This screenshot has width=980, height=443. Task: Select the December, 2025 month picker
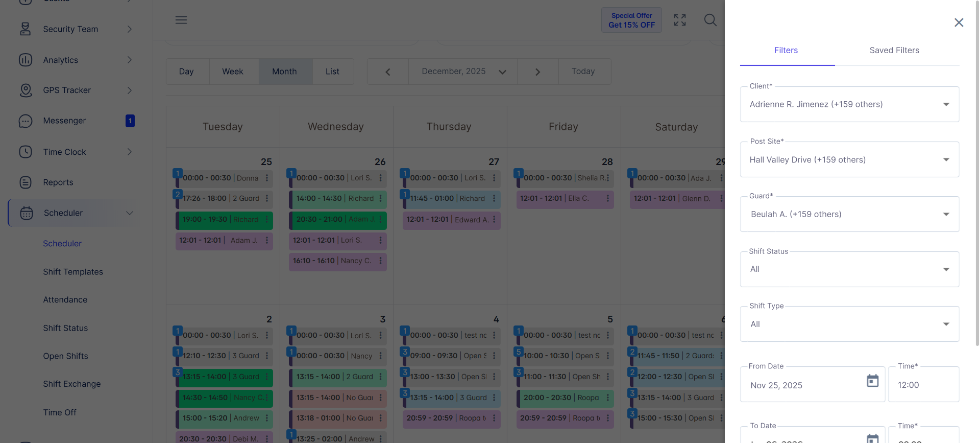[462, 72]
